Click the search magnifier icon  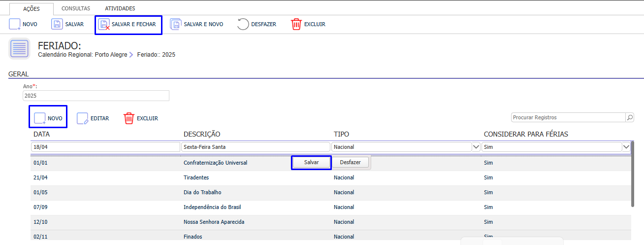click(630, 117)
